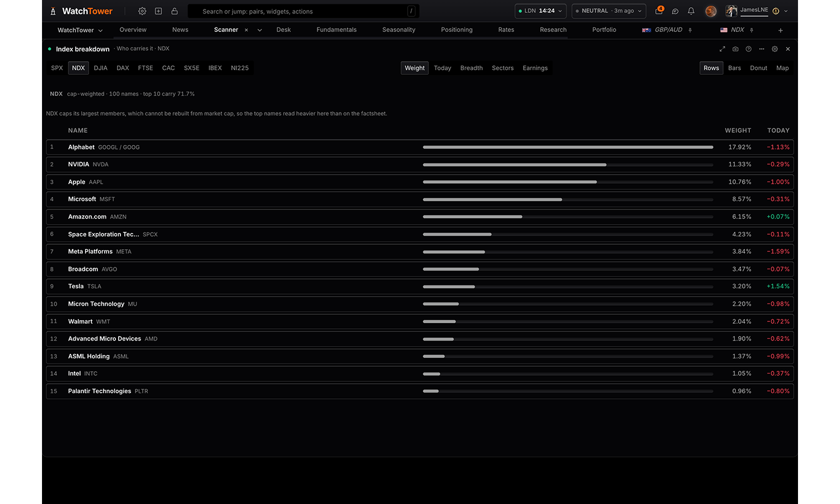Open the settings gear in the top bar

(142, 11)
